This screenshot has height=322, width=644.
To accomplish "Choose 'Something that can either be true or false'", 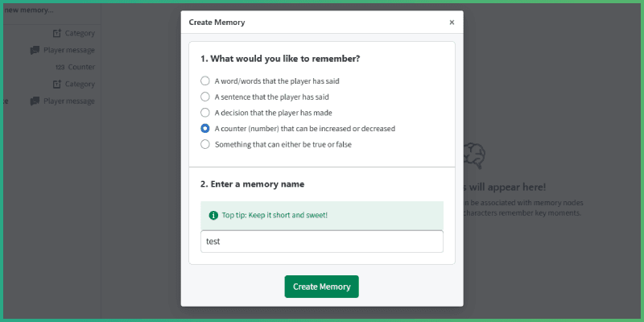I will tap(205, 144).
